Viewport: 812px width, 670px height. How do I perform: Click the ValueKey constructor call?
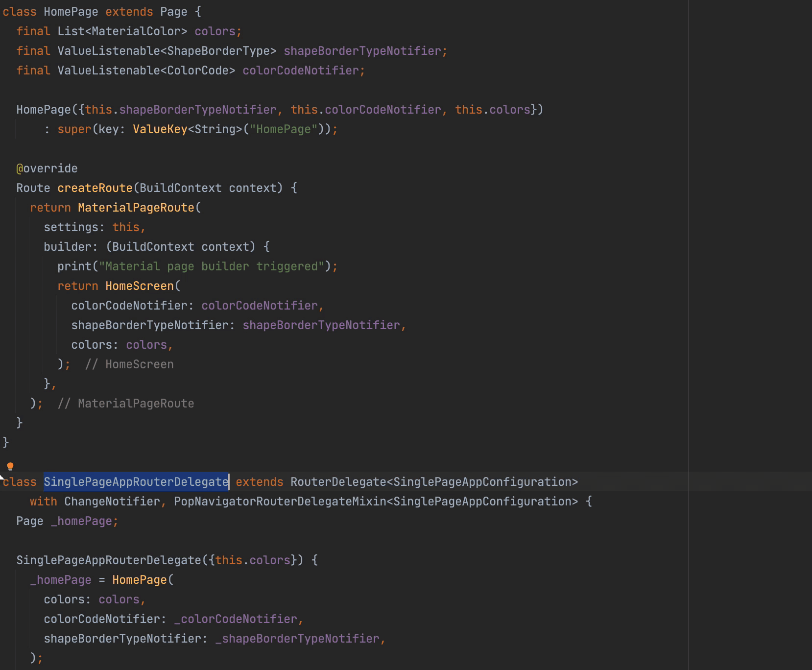[x=160, y=129]
